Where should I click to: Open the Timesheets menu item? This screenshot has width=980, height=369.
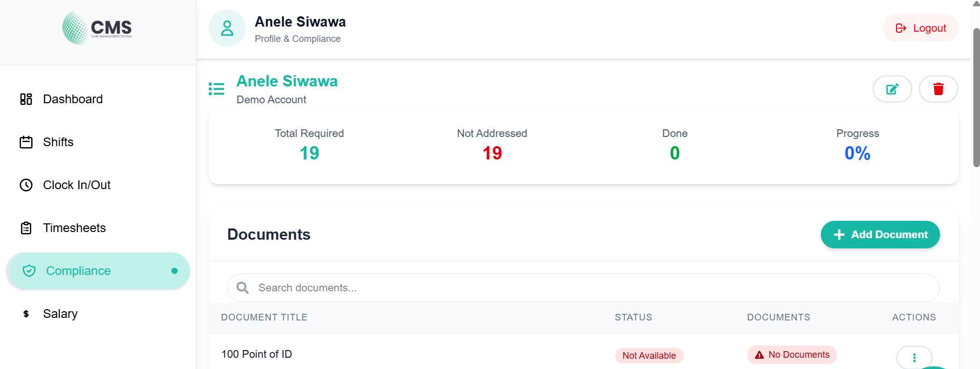(74, 228)
